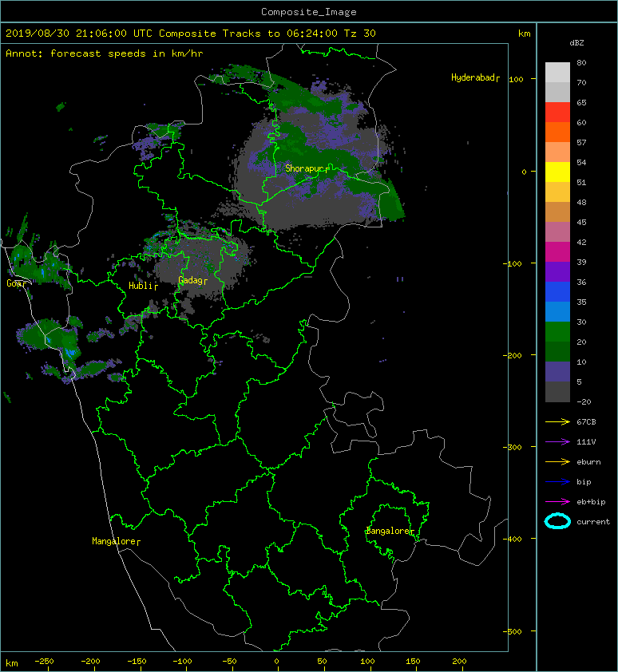
Task: Select the dark gray -20 dBZ swatch
Action: (x=557, y=391)
